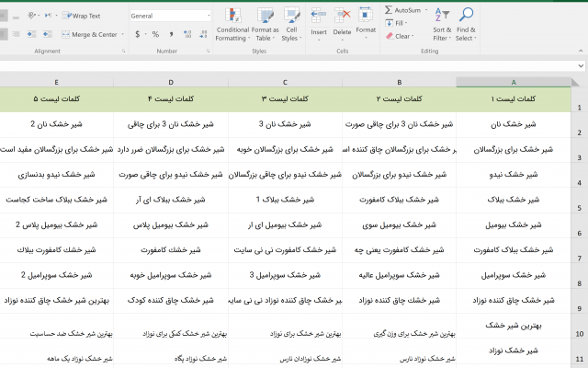Open Format as Table gallery
Image resolution: width=588 pixels, height=368 pixels.
point(266,25)
